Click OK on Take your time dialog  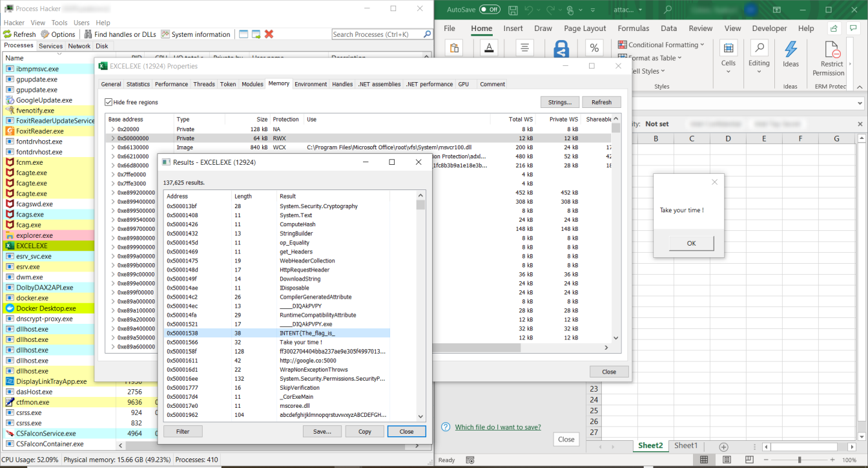click(x=691, y=243)
